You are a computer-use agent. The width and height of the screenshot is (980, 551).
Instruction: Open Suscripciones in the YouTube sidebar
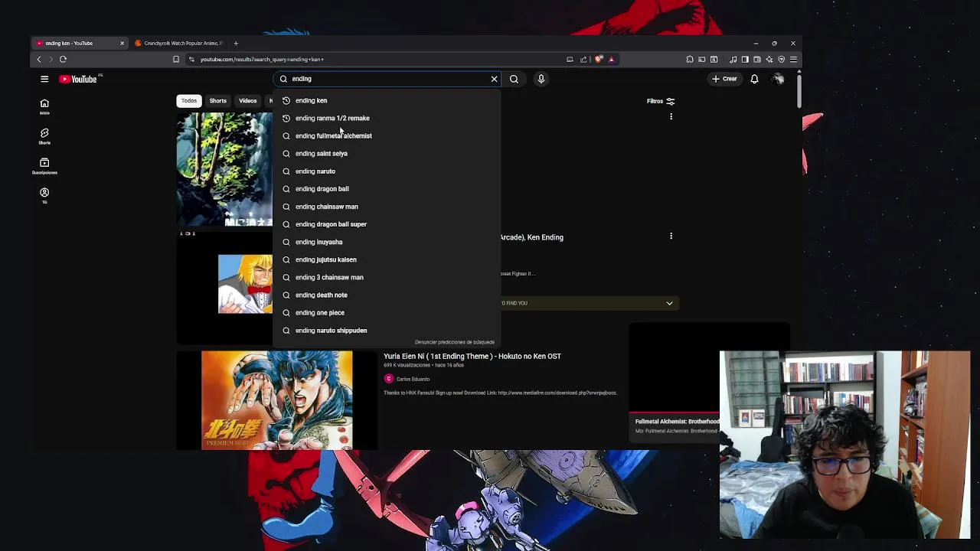(x=44, y=166)
